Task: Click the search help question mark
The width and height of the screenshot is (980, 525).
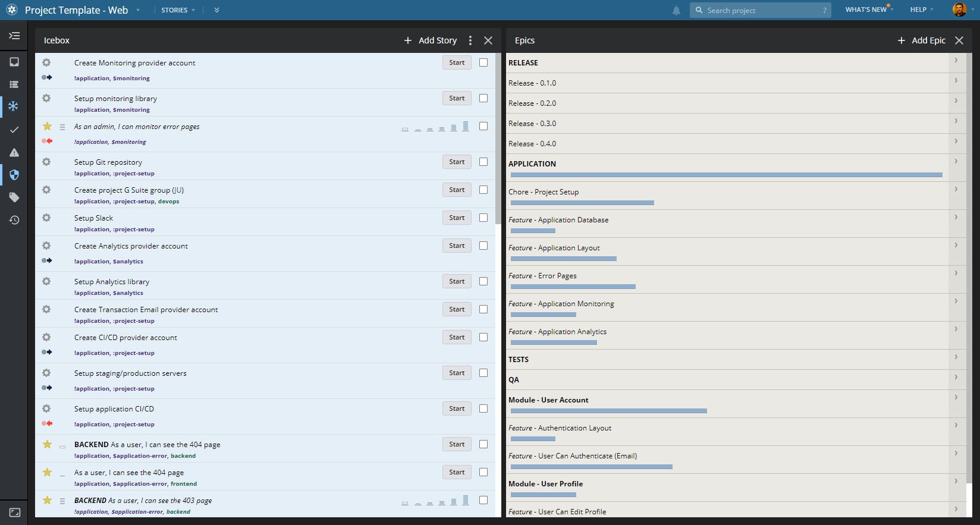Action: 825,10
